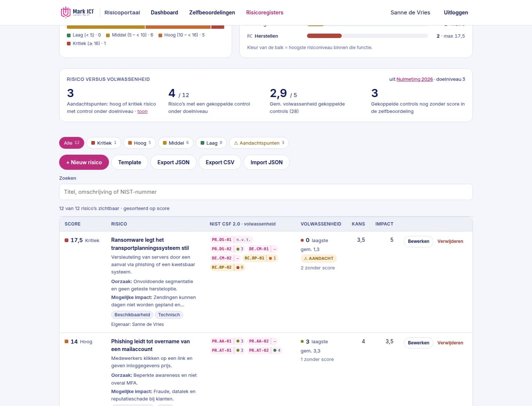Click the Technisch tag on Ransomware risk
Image resolution: width=532 pixels, height=406 pixels.
tap(169, 315)
